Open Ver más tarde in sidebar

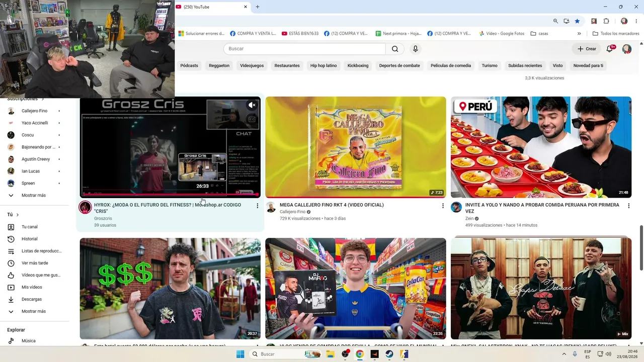(x=35, y=263)
